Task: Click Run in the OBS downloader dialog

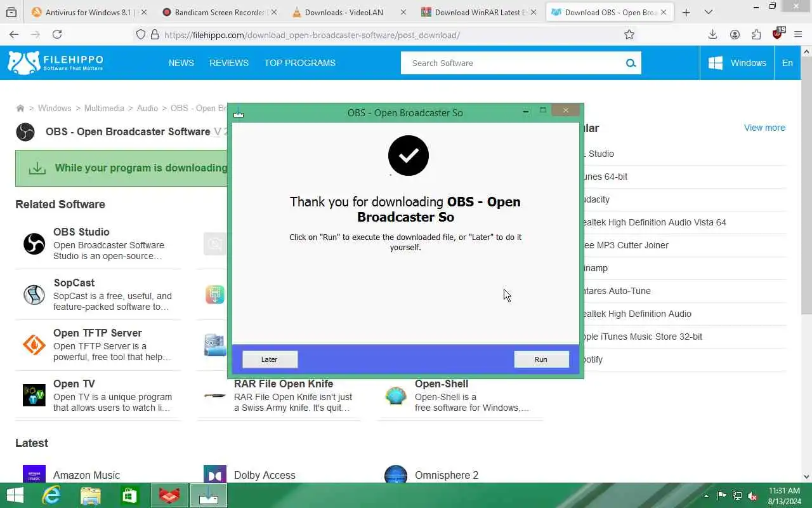Action: coord(541,359)
